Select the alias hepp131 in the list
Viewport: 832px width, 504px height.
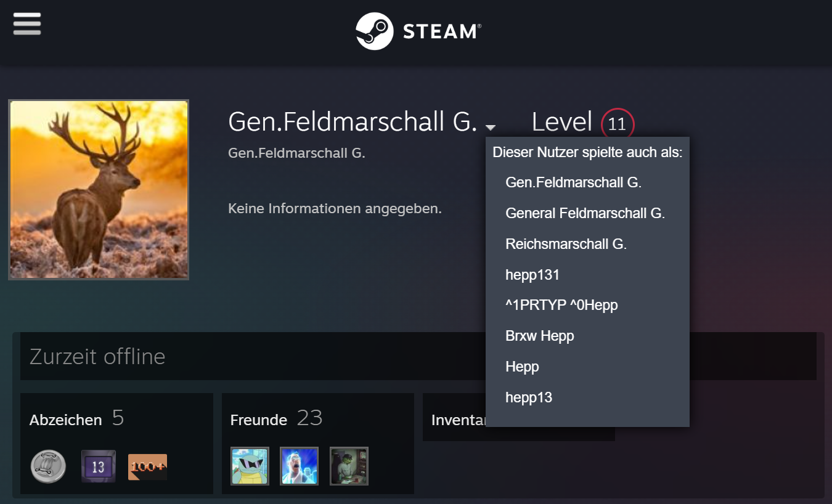click(x=532, y=275)
